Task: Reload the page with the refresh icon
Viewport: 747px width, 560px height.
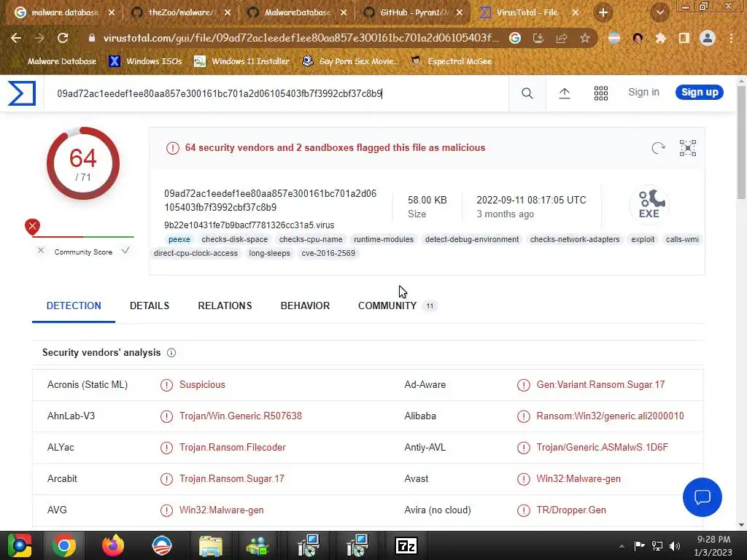Action: (63, 38)
